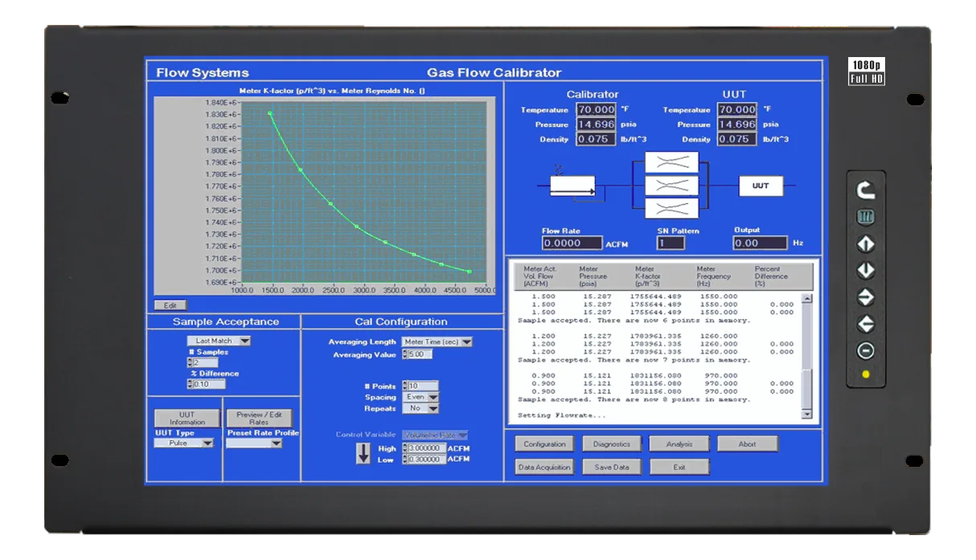Click the UUT Density 0.075 field

738,139
